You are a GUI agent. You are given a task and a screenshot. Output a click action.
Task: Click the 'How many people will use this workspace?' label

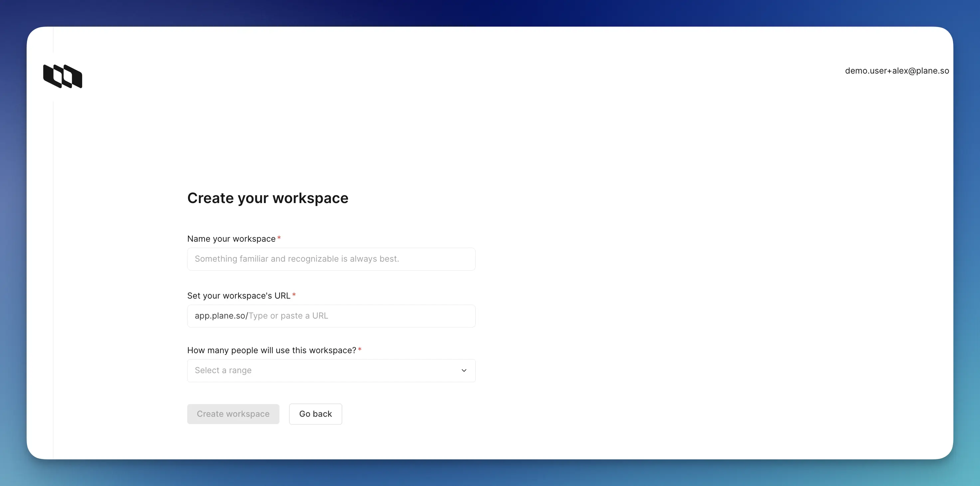click(272, 350)
